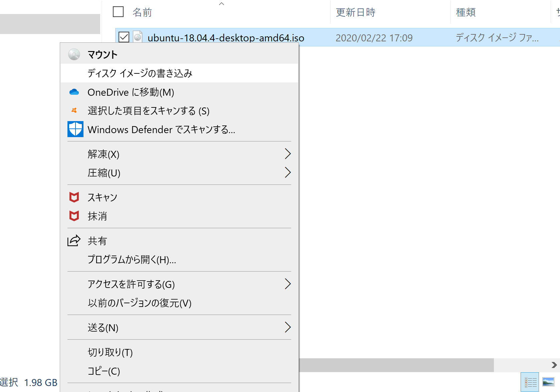
Task: Choose 切り取り(T) from menu
Action: pyautogui.click(x=179, y=352)
